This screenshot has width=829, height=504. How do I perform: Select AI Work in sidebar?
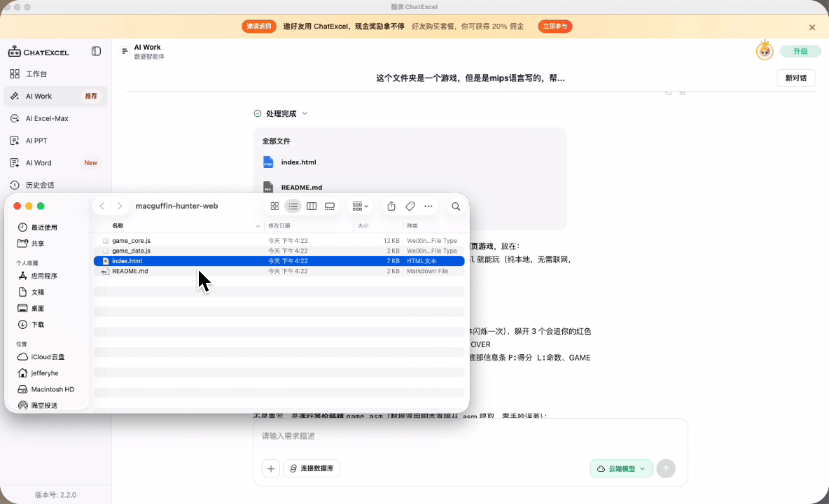click(x=55, y=96)
